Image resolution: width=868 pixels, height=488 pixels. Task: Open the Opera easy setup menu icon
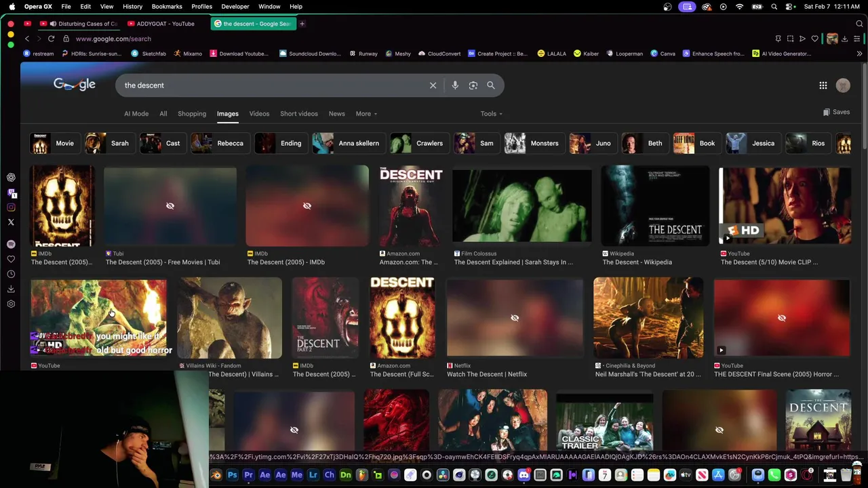(858, 39)
